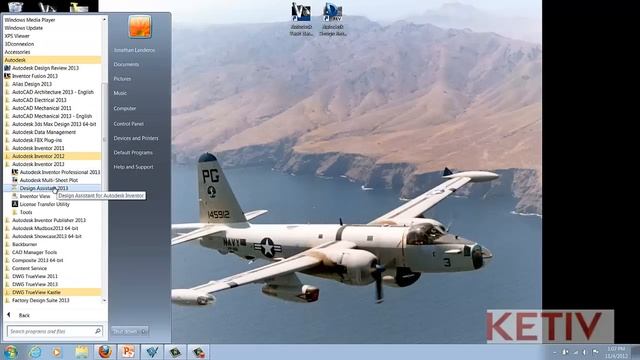Open PowerPoint from taskbar
Viewport: 640px width, 360px height.
[128, 352]
